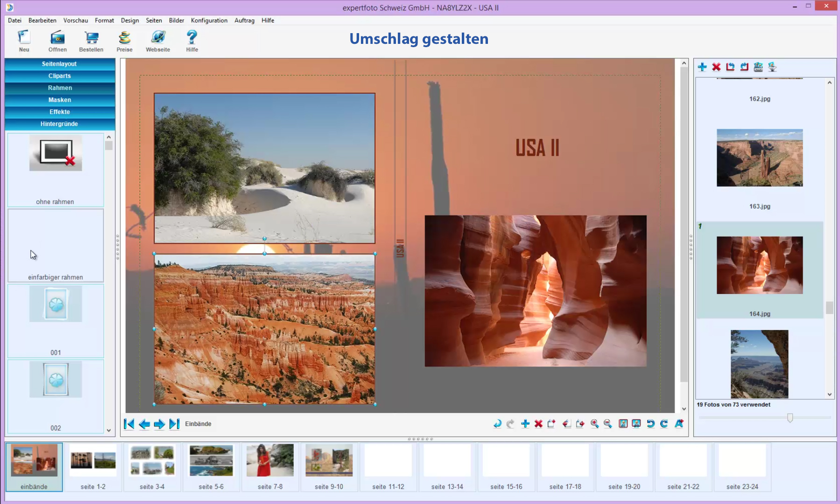
Task: Open the Bearbeiten menu
Action: click(x=42, y=20)
